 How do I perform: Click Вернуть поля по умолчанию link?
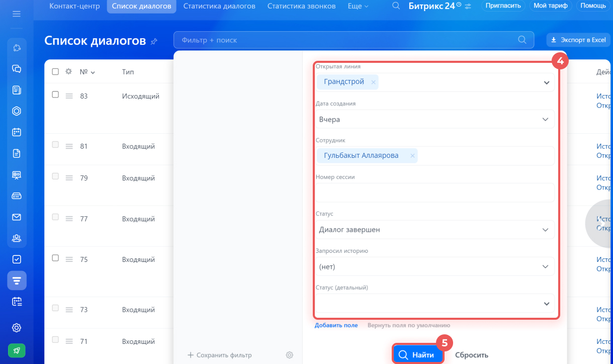click(x=409, y=325)
